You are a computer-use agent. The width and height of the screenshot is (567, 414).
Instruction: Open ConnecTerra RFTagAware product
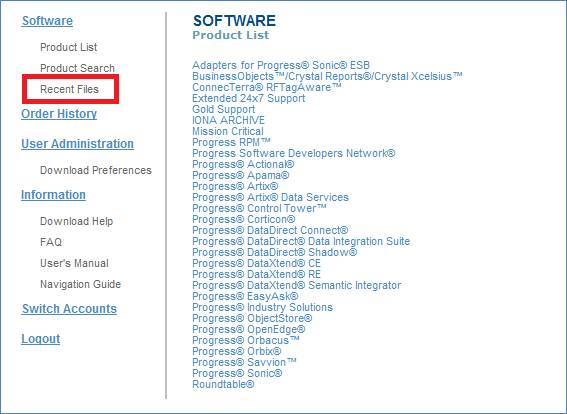267,87
